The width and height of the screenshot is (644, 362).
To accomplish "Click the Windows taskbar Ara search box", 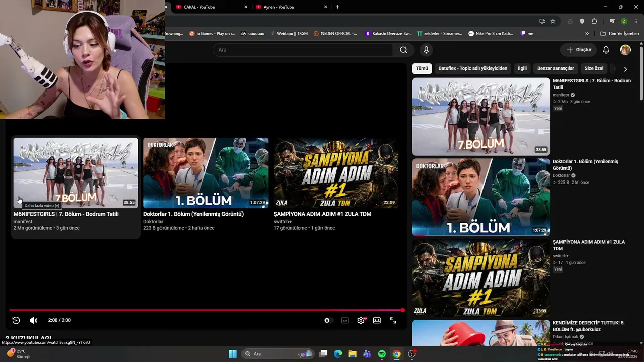I will pyautogui.click(x=278, y=354).
